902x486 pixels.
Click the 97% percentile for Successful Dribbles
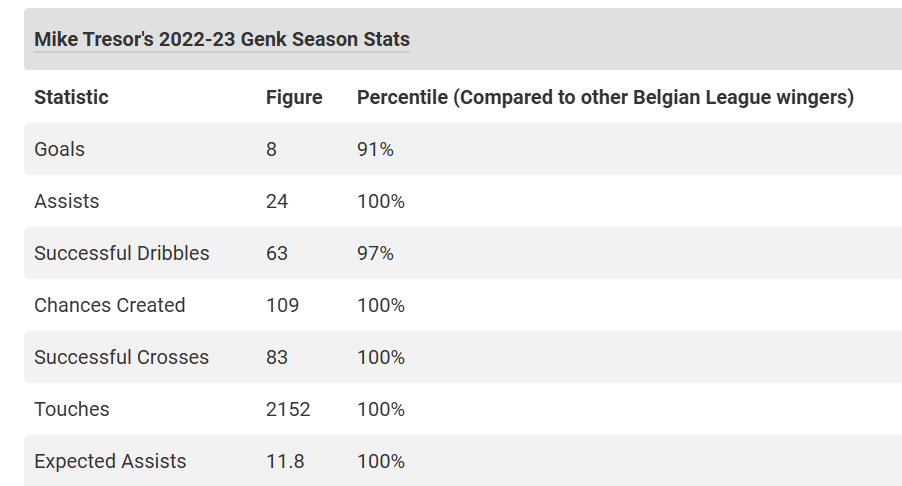pyautogui.click(x=375, y=253)
